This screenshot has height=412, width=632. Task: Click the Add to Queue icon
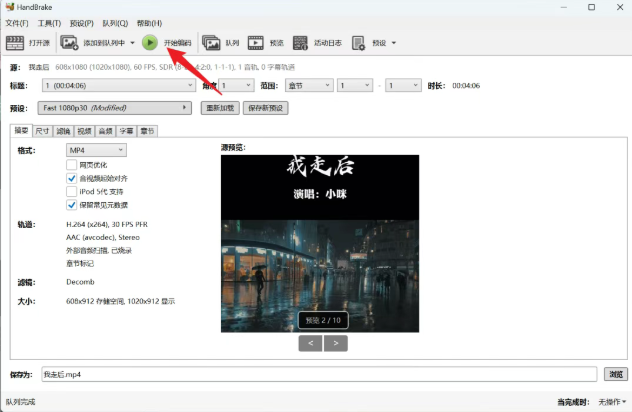click(x=69, y=43)
